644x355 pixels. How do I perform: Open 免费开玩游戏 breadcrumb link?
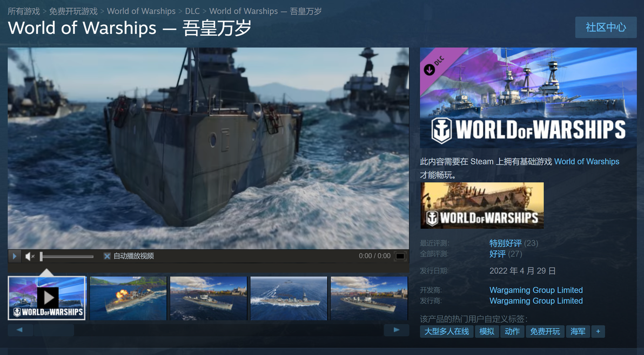[x=73, y=11]
